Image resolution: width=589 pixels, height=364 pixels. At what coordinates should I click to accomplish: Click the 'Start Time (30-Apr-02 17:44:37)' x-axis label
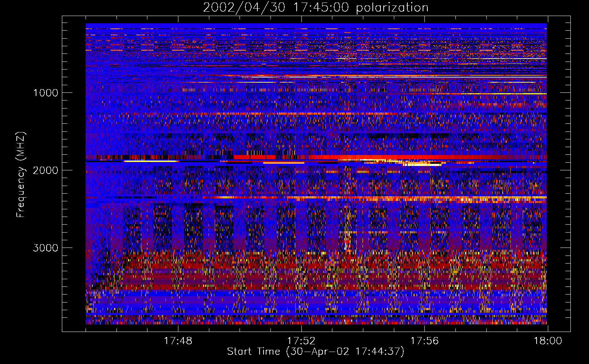[x=315, y=352]
